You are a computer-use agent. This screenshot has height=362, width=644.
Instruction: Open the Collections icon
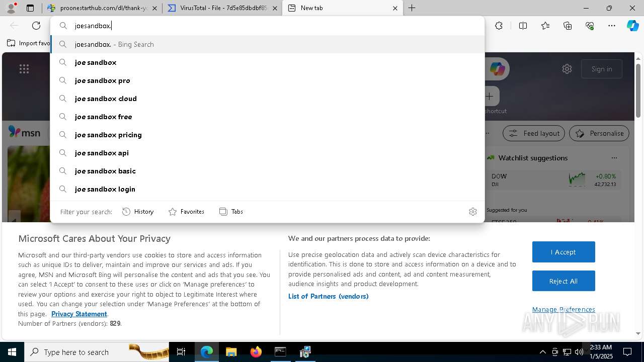[x=568, y=26]
